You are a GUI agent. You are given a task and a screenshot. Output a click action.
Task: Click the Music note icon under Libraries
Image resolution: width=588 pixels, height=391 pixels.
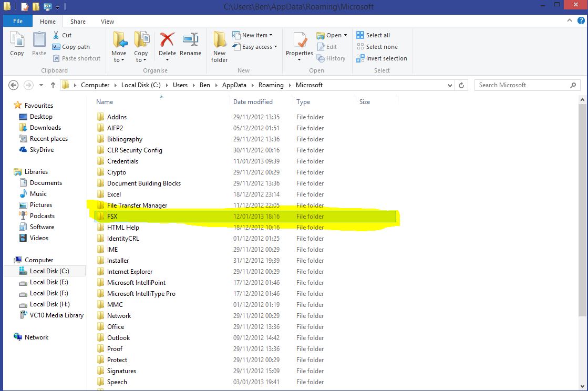click(x=23, y=194)
